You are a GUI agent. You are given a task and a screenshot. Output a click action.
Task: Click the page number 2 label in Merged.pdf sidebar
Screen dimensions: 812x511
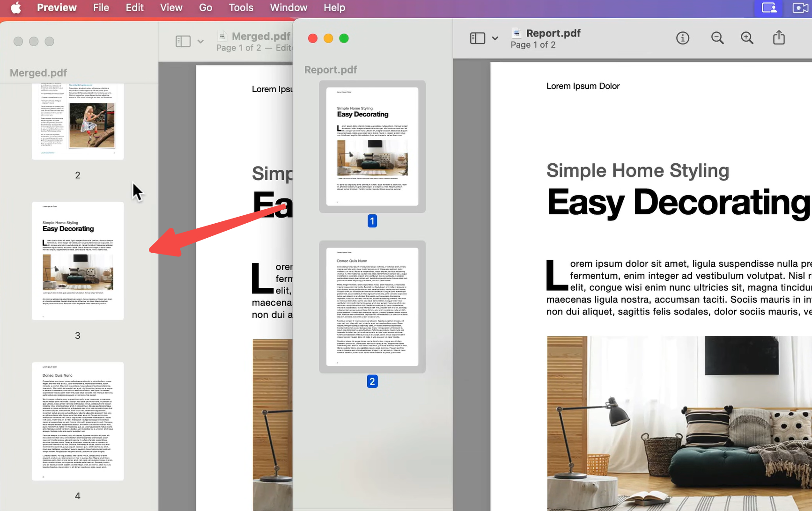78,175
